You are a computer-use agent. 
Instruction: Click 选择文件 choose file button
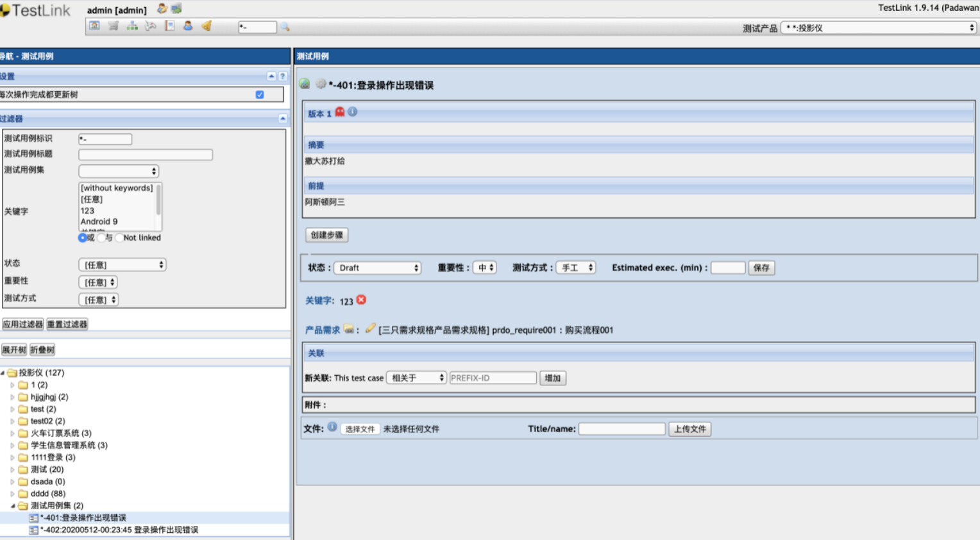[x=360, y=429]
